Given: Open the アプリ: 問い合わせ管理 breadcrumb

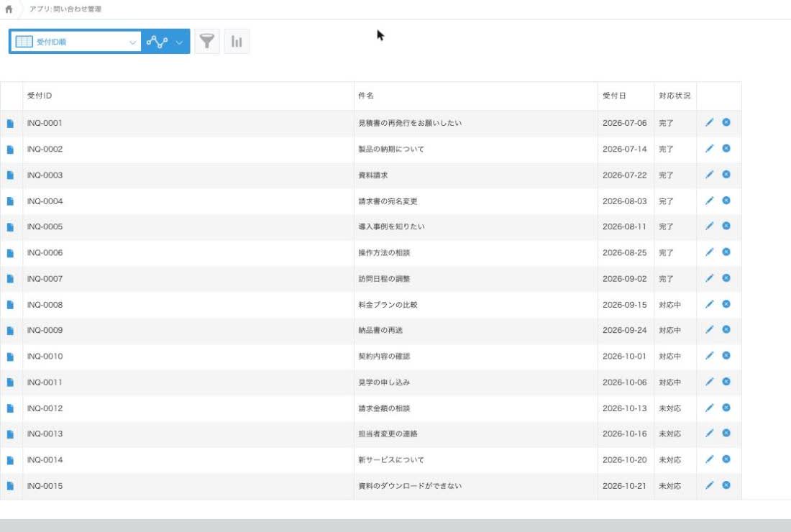Looking at the screenshot, I should click(65, 9).
